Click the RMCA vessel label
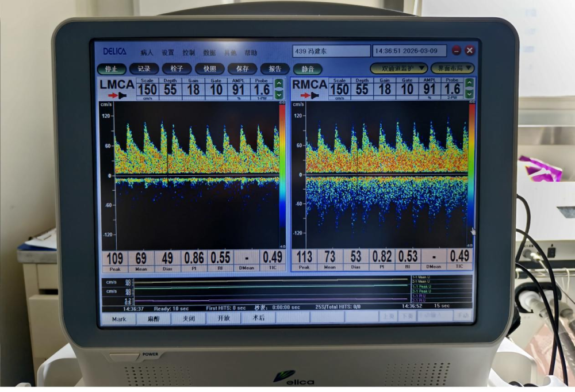The image size is (575, 392). [x=309, y=84]
